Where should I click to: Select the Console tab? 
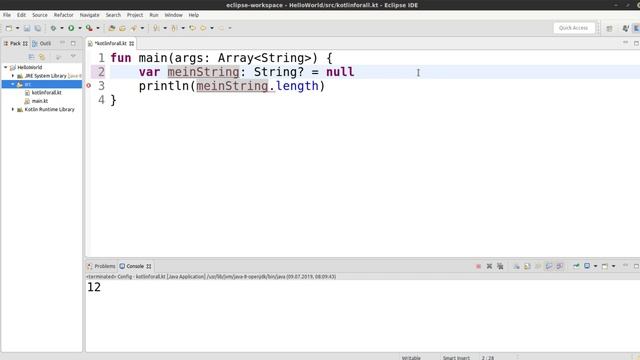pyautogui.click(x=135, y=266)
